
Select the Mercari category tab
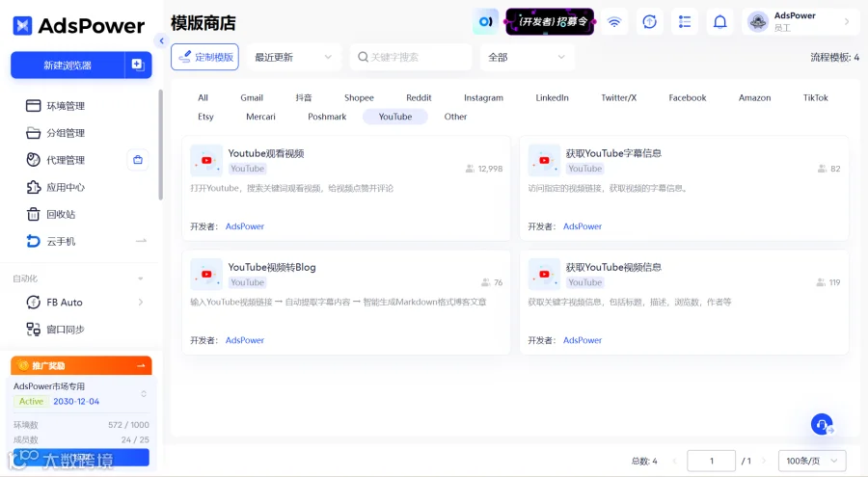(x=260, y=117)
